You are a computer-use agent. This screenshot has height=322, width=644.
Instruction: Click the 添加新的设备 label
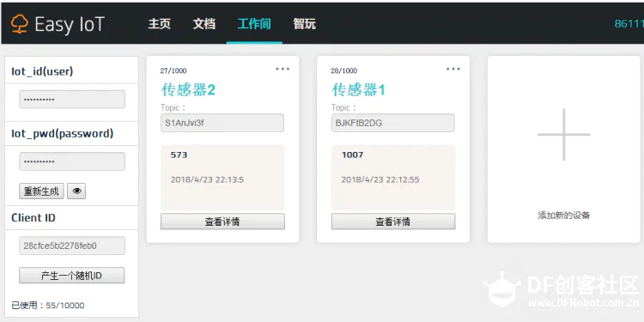click(x=564, y=216)
